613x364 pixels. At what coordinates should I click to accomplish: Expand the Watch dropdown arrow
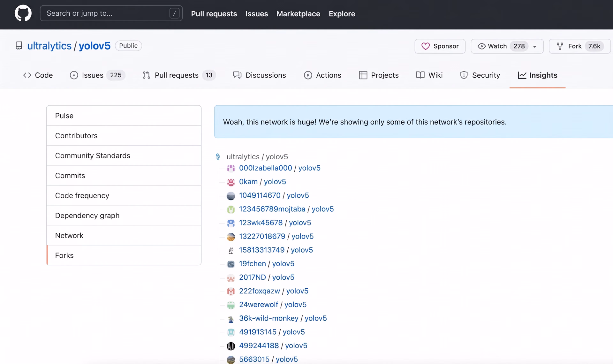tap(535, 47)
